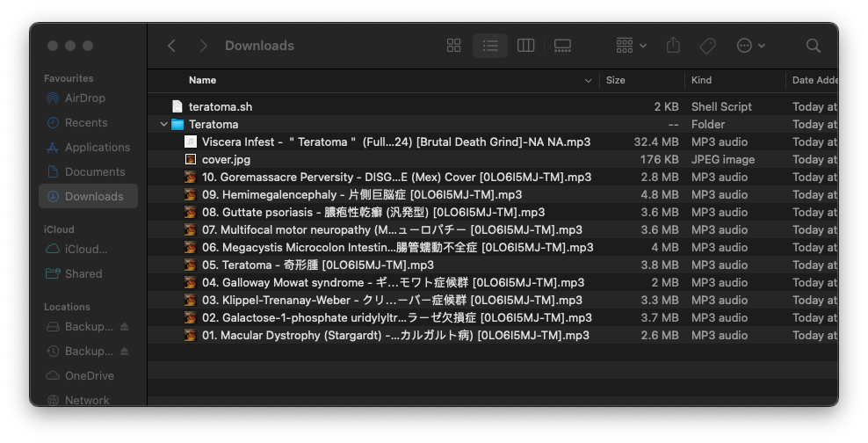
Task: Open Applications from the sidebar
Action: [x=97, y=148]
